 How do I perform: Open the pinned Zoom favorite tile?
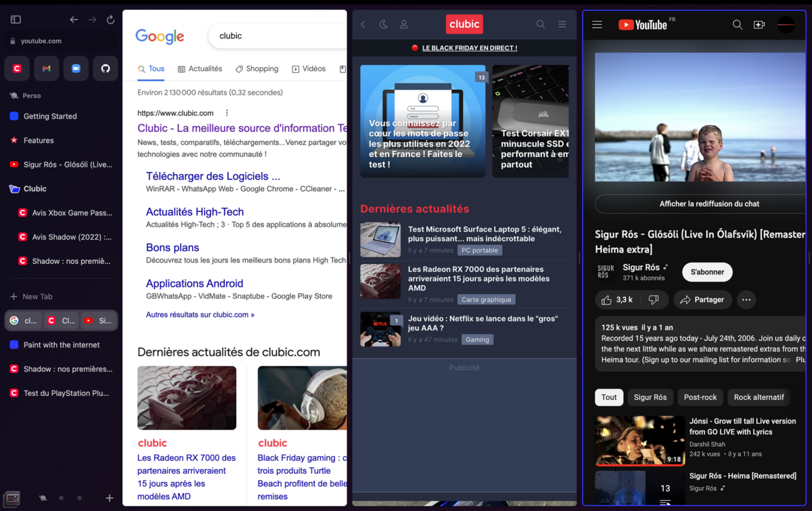click(x=76, y=68)
